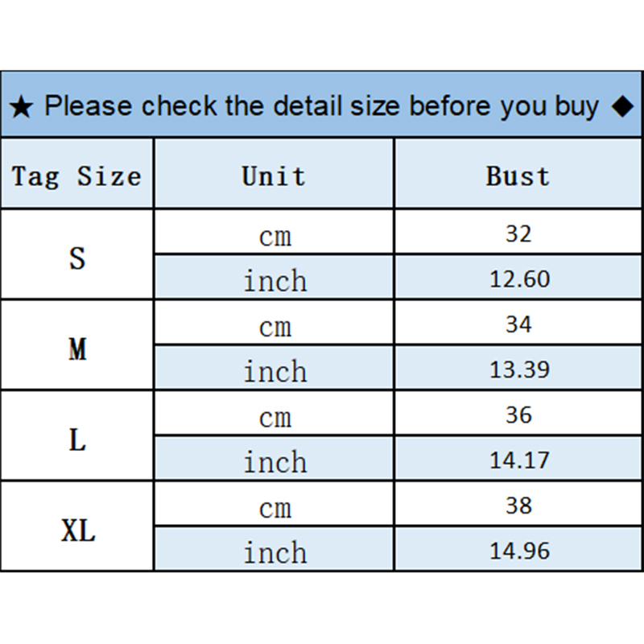
Task: Pick the bust value 13.39
Action: [x=519, y=369]
